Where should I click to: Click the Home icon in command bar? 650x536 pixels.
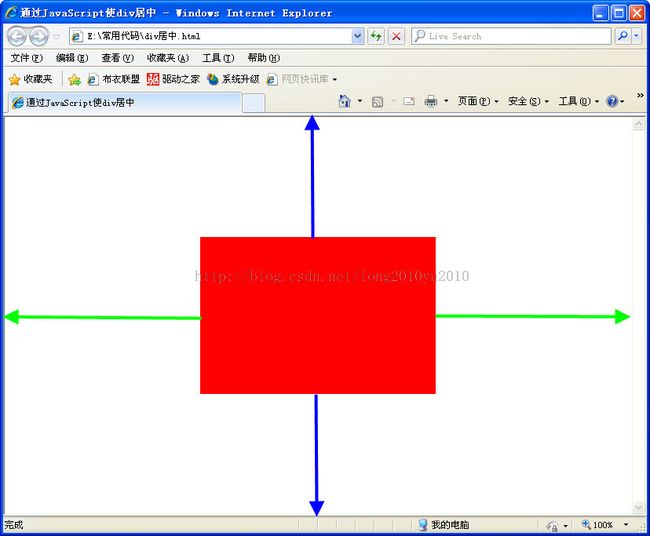tap(344, 101)
